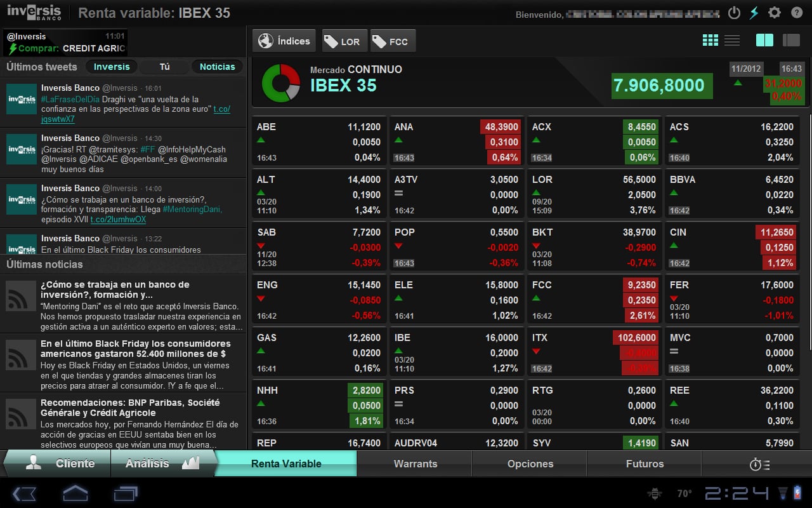812x508 pixels.
Task: Open the ANA stock tile
Action: pos(457,142)
